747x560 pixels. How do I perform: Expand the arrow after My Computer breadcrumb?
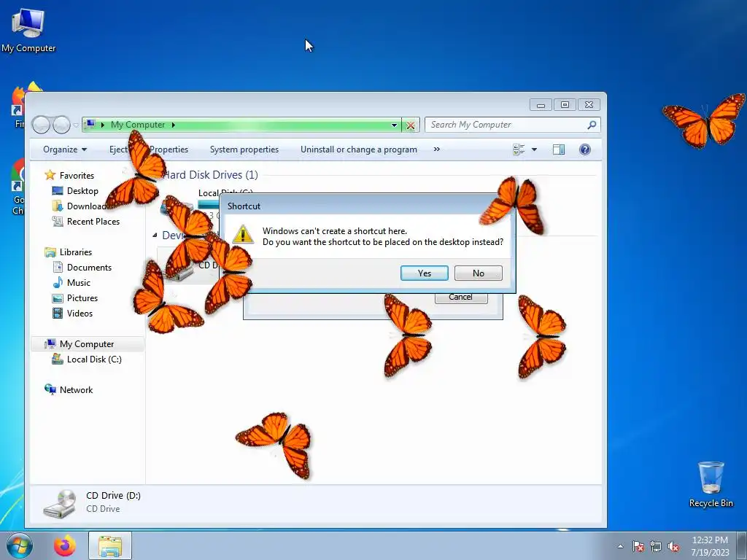174,125
